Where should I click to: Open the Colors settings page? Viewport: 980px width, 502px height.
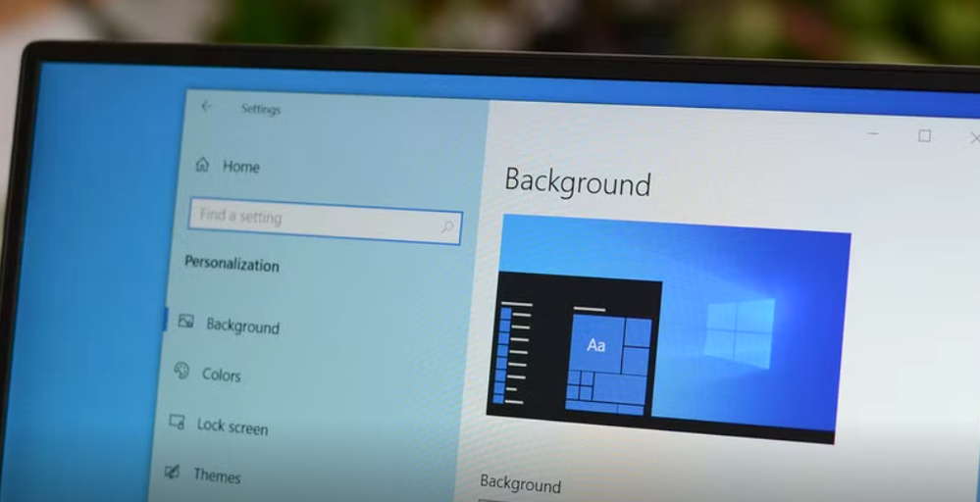(x=222, y=375)
